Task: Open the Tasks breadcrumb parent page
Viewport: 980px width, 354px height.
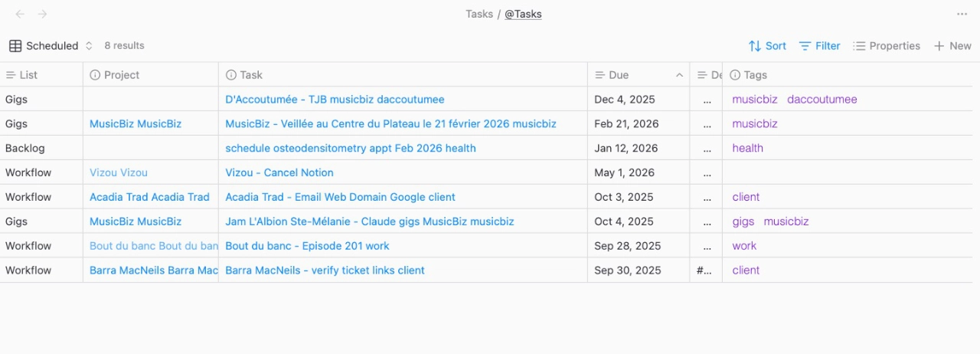Action: (479, 14)
